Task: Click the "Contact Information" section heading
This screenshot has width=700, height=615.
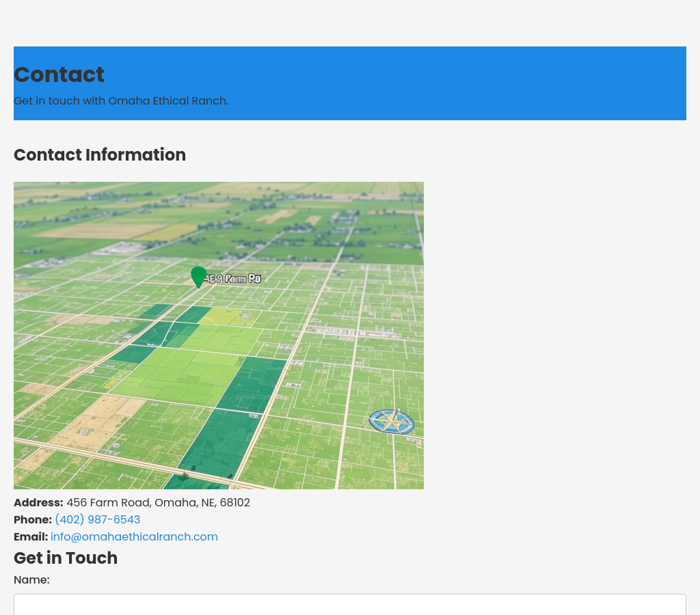Action: (100, 155)
